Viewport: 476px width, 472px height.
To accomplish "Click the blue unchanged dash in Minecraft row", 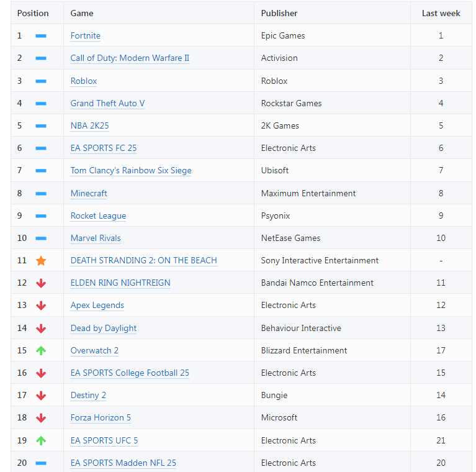I will [41, 194].
